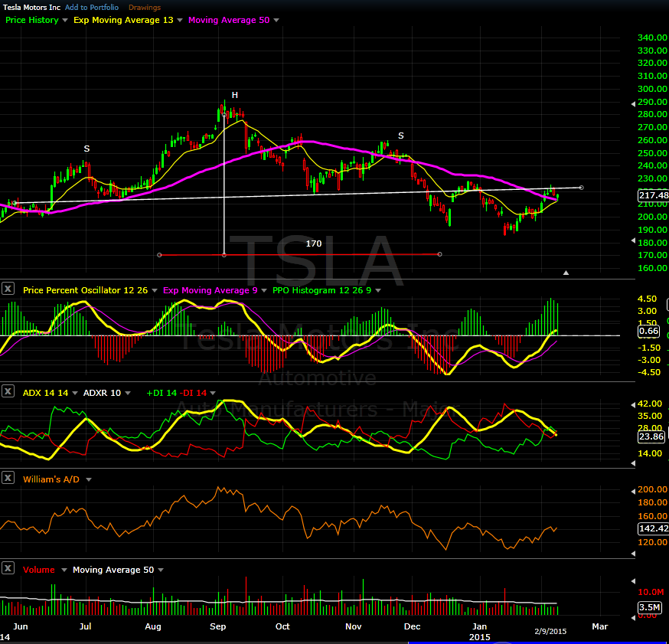Open the William's A/D dropdown arrow

88,479
